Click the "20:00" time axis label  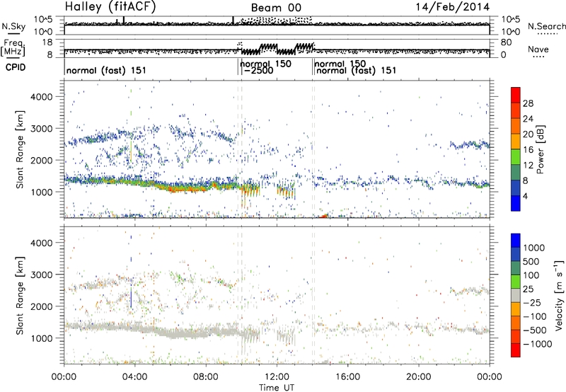coord(418,377)
